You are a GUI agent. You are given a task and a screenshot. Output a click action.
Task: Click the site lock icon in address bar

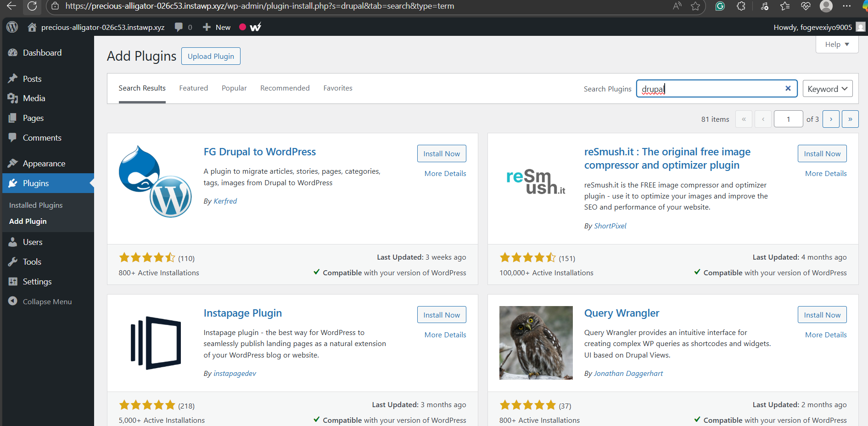click(x=55, y=6)
